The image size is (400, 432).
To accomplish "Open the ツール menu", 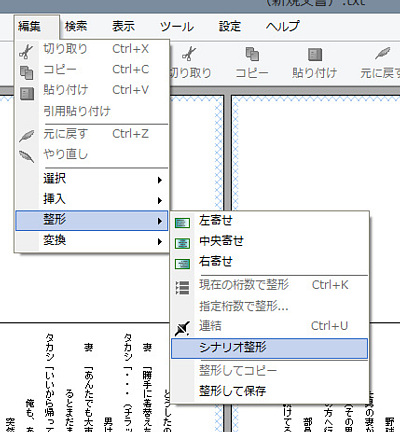I will [x=177, y=26].
